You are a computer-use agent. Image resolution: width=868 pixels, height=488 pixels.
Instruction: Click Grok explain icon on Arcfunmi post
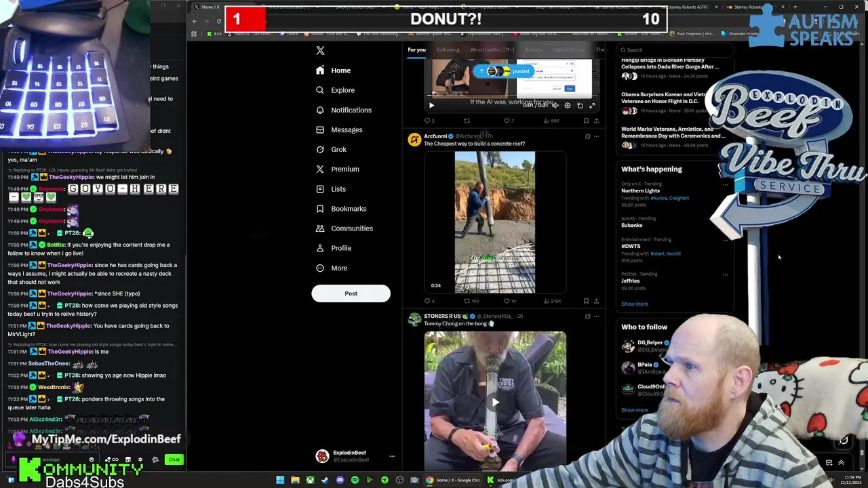click(587, 136)
